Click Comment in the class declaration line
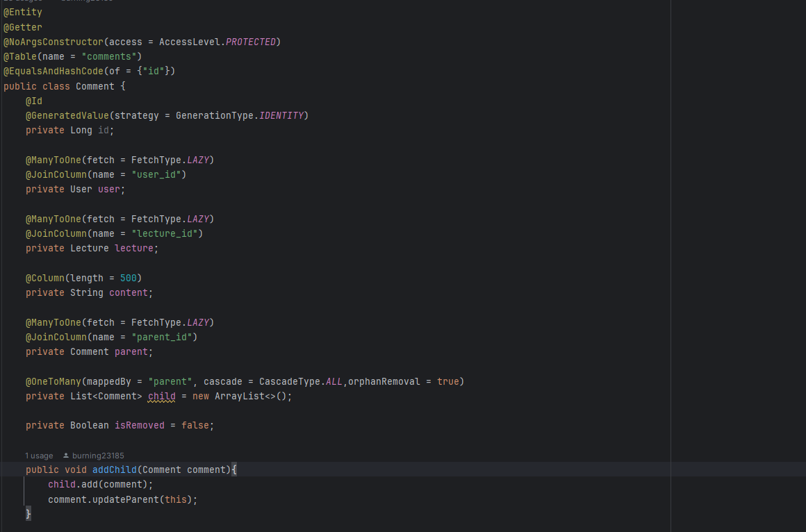The image size is (806, 532). coord(95,86)
